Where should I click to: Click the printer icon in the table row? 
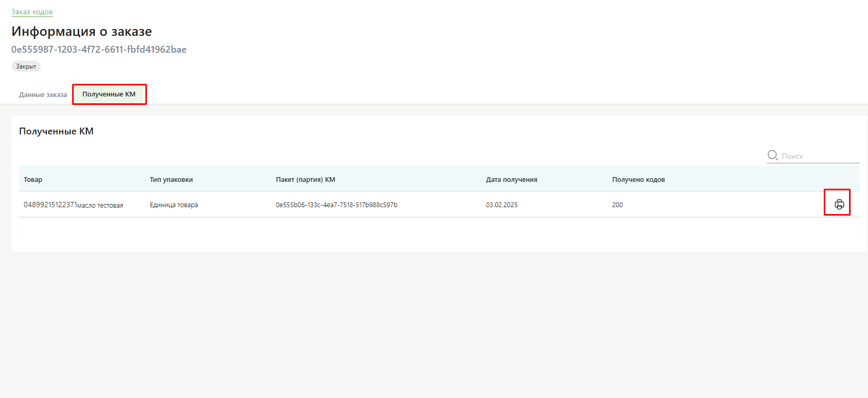pos(839,205)
